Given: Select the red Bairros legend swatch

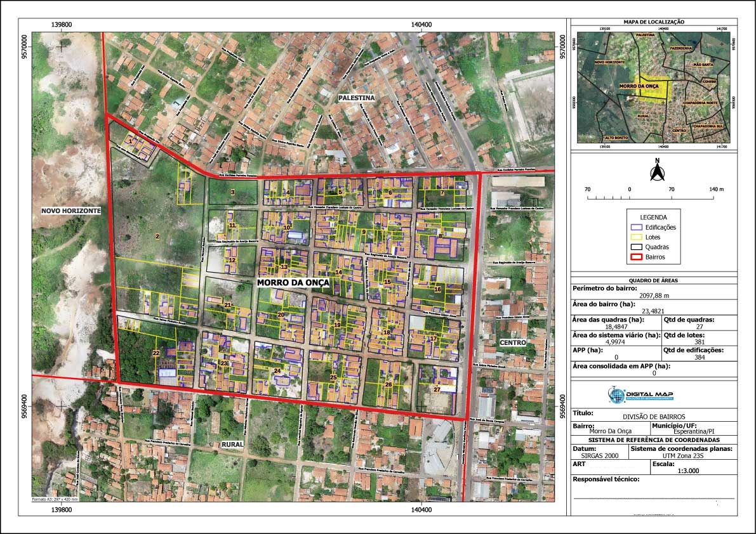Looking at the screenshot, I should (637, 257).
